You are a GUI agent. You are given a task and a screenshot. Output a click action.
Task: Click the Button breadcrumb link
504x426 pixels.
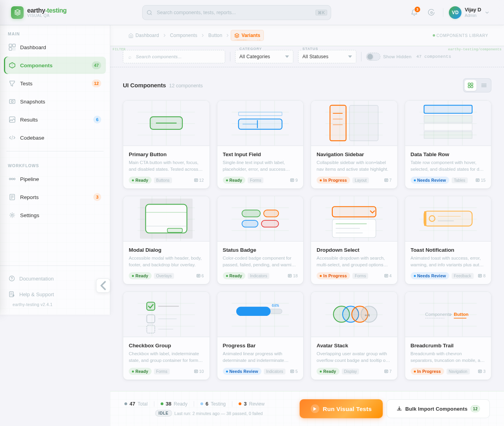tap(215, 35)
